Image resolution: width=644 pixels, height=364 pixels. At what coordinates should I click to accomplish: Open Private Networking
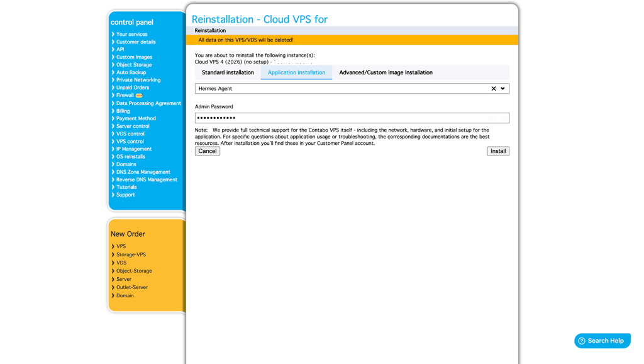coord(138,80)
